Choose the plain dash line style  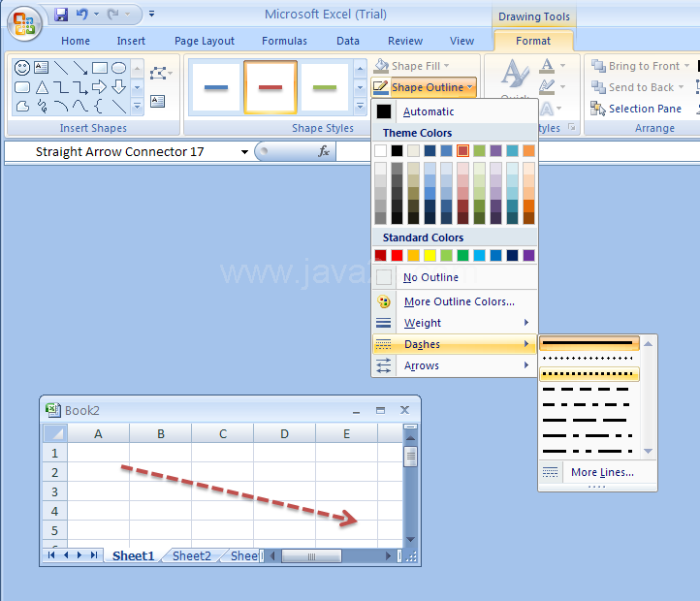pyautogui.click(x=589, y=390)
